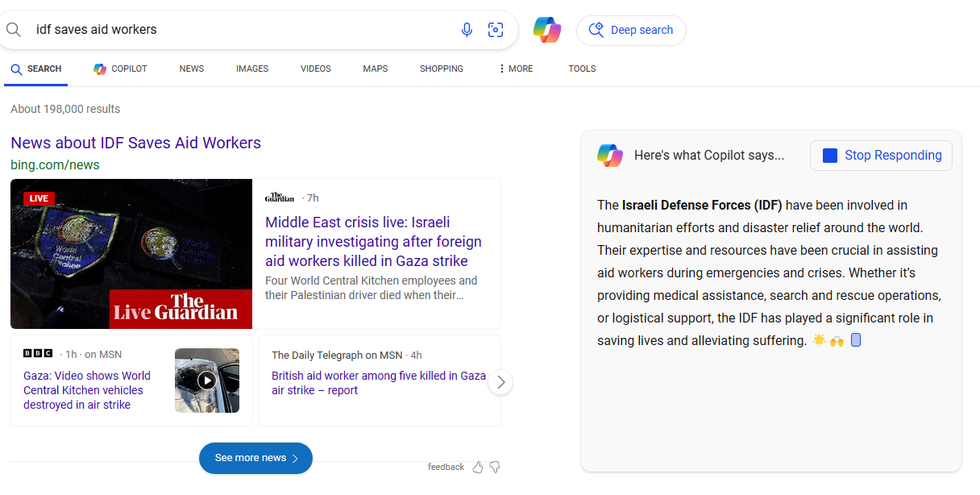Click the search query input field

click(242, 30)
